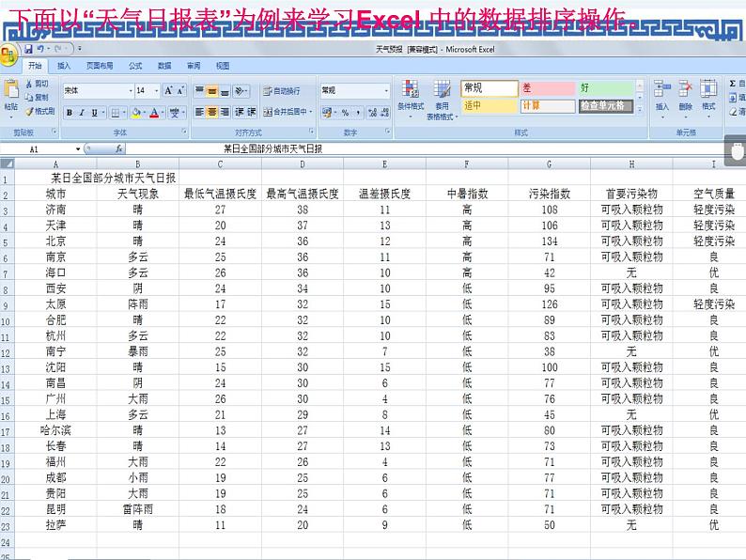Click the Increase Indent icon
The height and width of the screenshot is (560, 746).
[251, 113]
